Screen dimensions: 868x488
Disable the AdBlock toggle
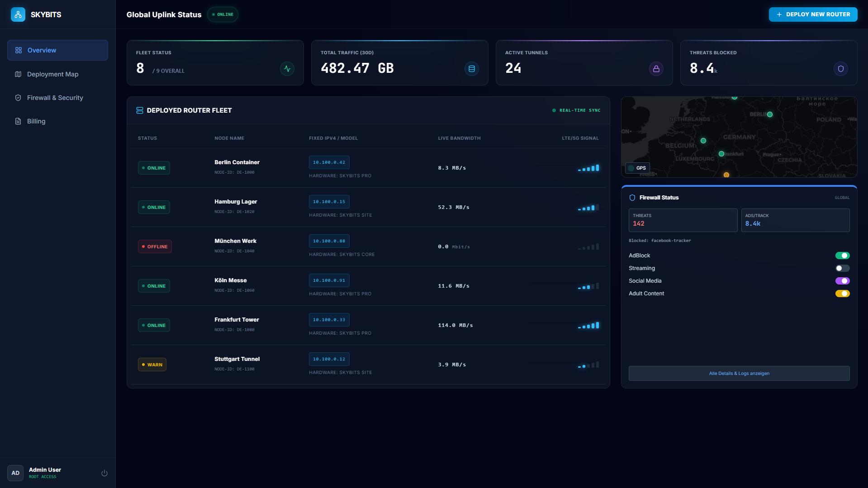(x=842, y=255)
